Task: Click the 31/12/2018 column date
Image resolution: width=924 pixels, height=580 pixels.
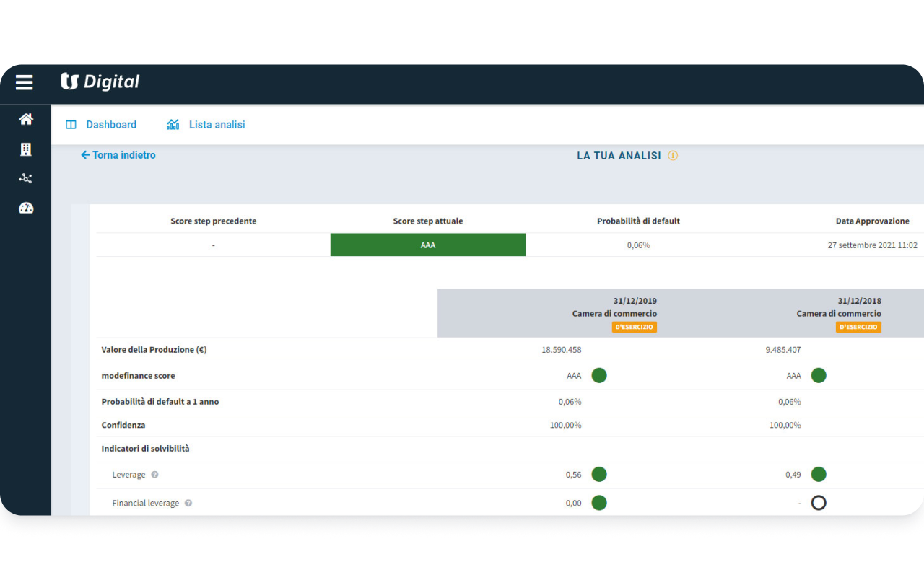Action: 859,301
